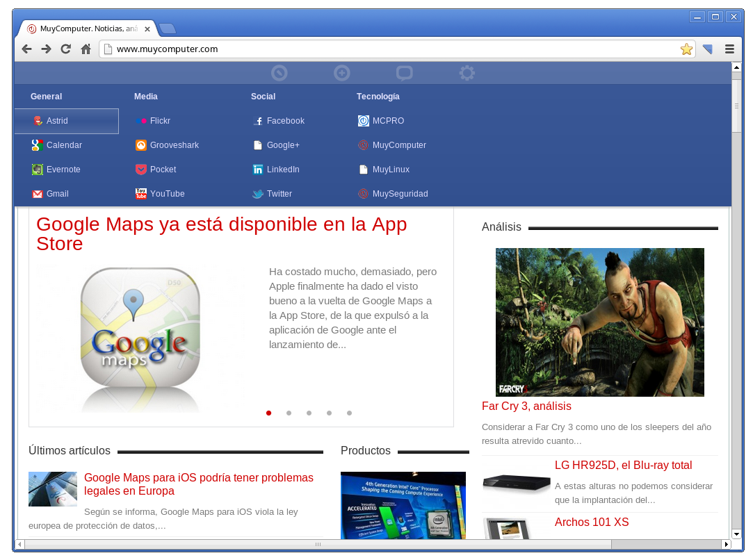753x560 pixels.
Task: Click the Far Cry 3 review image
Action: pos(599,322)
